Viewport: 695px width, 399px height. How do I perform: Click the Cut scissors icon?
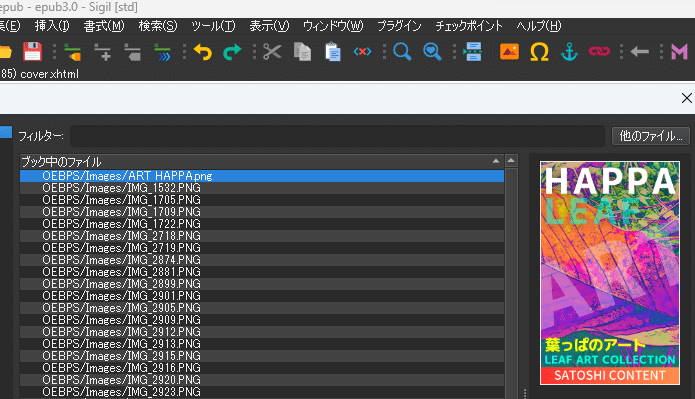coord(272,52)
